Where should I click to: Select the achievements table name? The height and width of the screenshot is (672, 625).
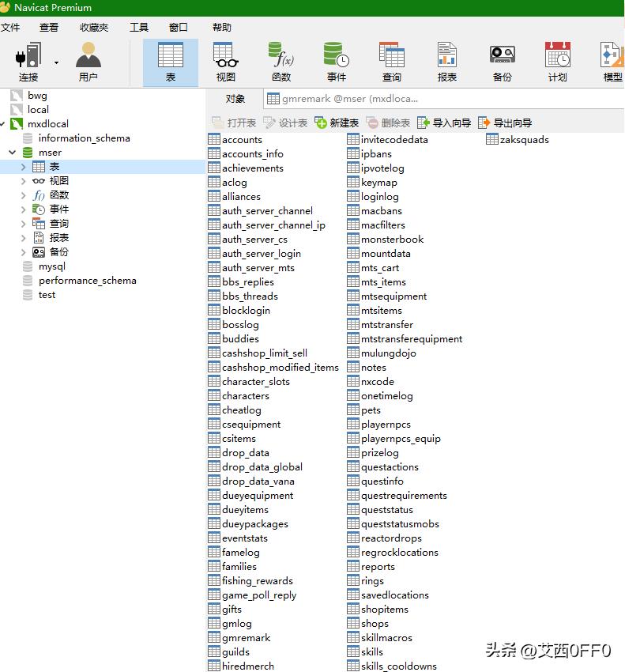[253, 168]
